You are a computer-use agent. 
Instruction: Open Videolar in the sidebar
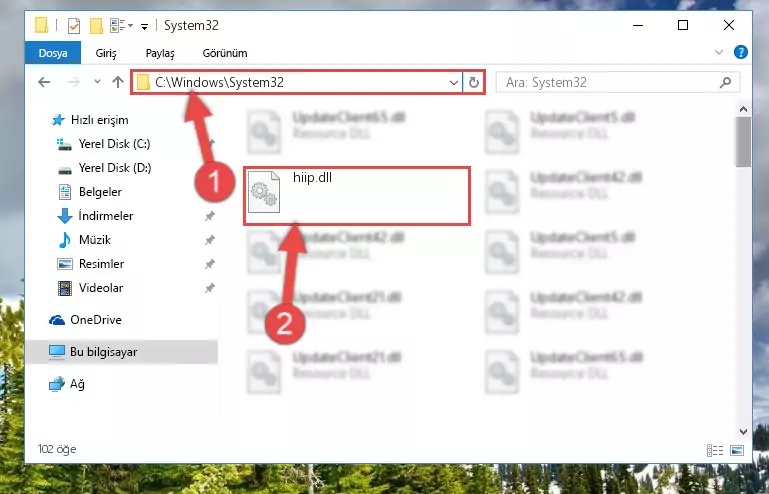click(x=101, y=288)
